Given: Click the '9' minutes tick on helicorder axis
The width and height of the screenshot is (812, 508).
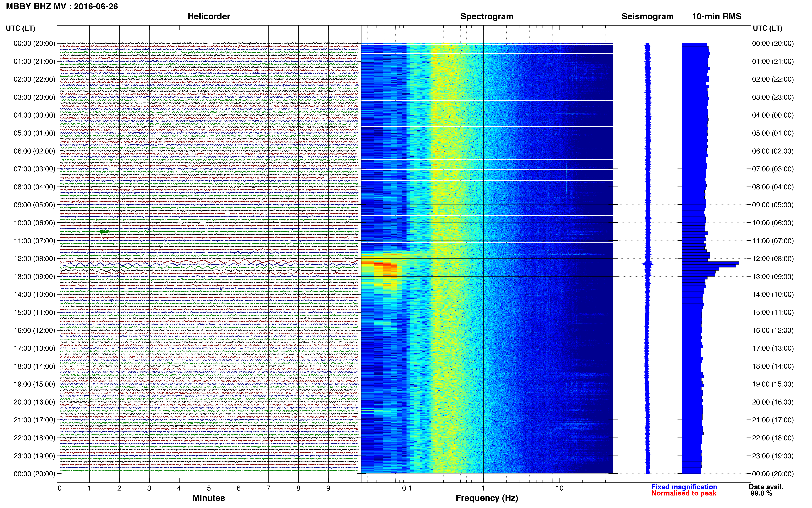Looking at the screenshot, I should tap(328, 488).
